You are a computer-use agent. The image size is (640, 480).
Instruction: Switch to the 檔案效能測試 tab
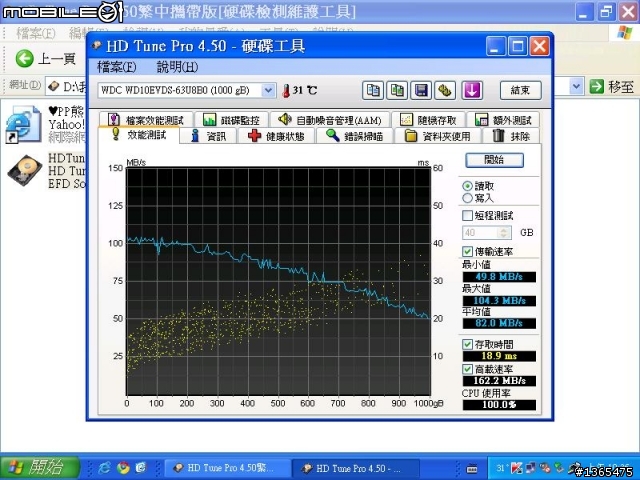[x=145, y=120]
